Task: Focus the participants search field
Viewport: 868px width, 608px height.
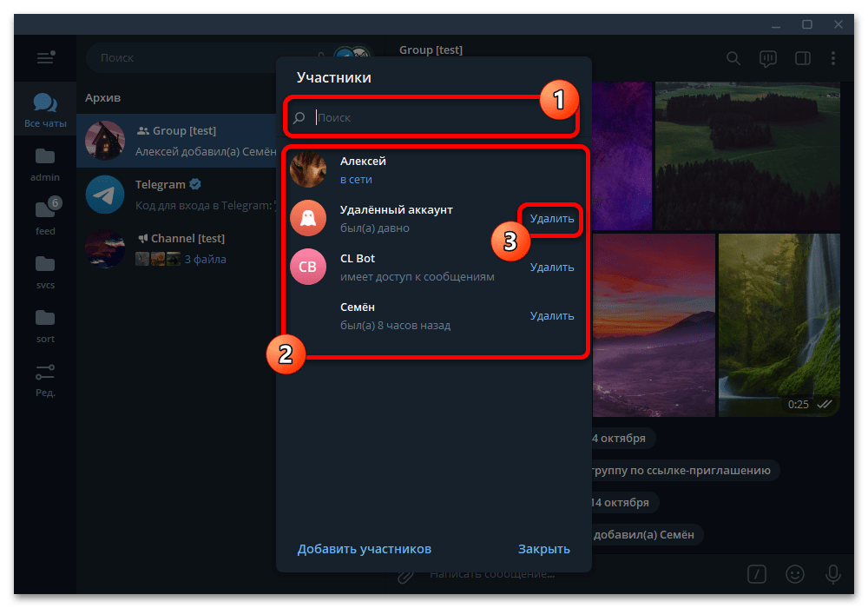Action: (x=431, y=117)
